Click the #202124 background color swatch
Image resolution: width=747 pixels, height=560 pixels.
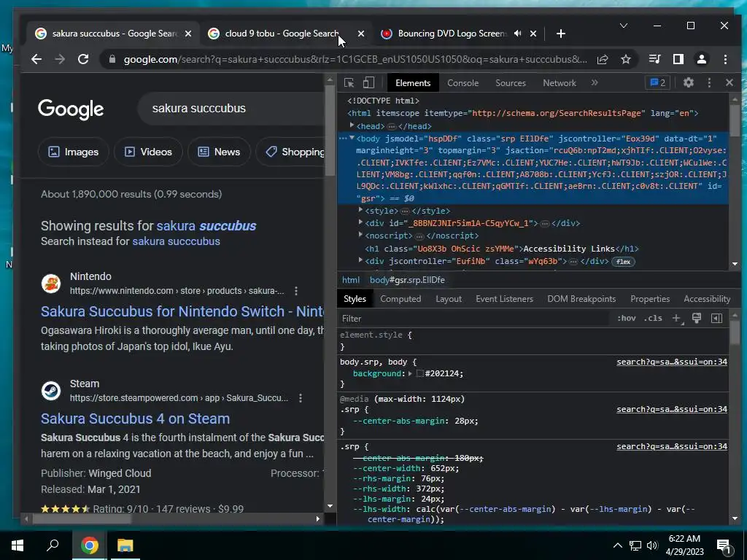pyautogui.click(x=419, y=374)
